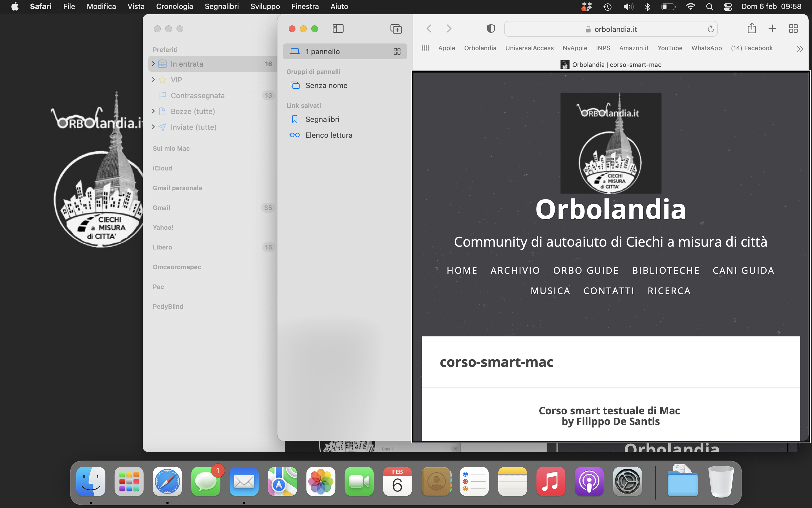Screen dimensions: 812x508
Task: Select the iCloud section in Mail
Action: point(162,168)
